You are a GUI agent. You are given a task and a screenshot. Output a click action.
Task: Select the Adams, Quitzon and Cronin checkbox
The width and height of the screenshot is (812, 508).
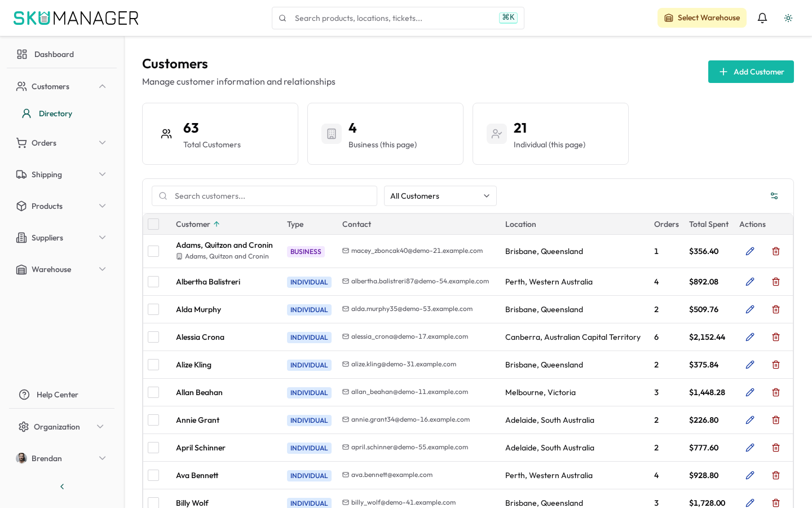coord(153,251)
